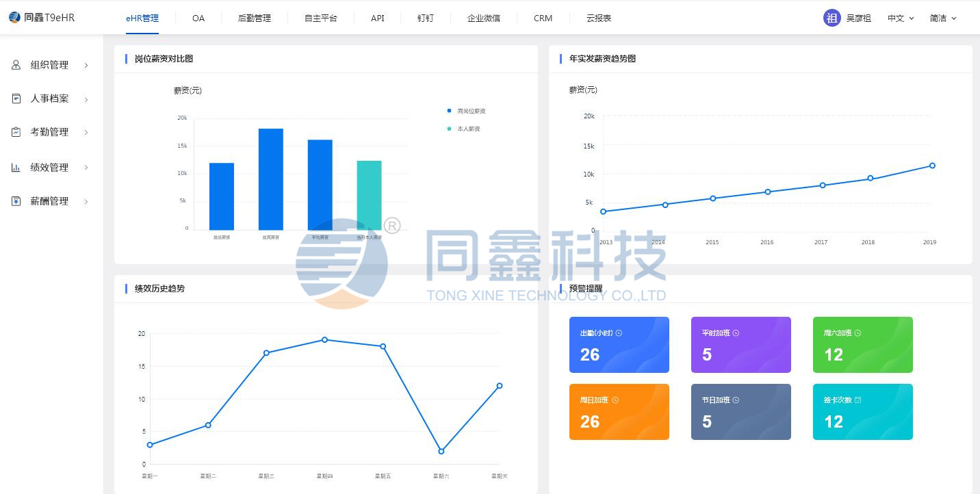The image size is (980, 494).
Task: Open the 企业微信 menu item
Action: (x=484, y=18)
